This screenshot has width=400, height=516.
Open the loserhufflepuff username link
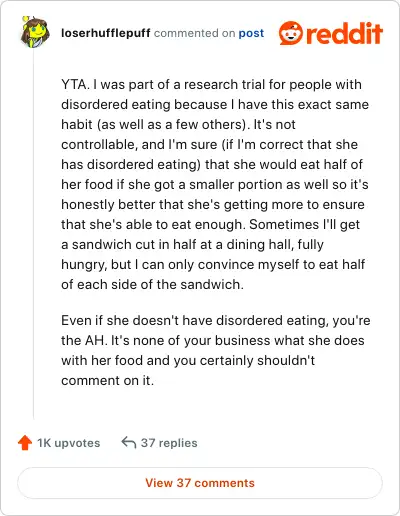[x=106, y=33]
